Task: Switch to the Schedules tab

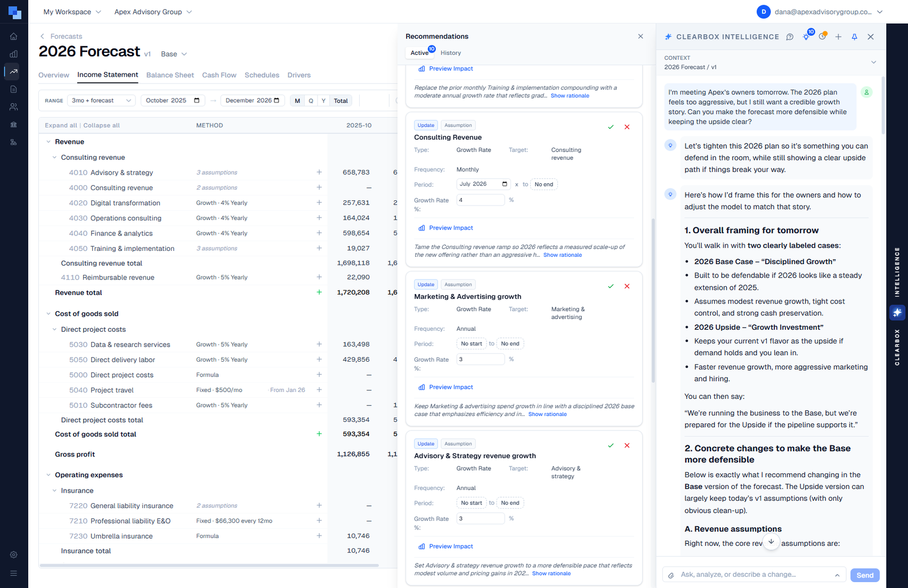Action: tap(262, 75)
